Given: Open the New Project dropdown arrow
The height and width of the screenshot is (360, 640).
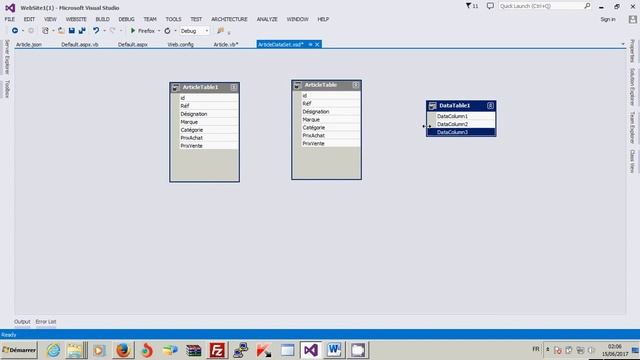Looking at the screenshot, I should (x=53, y=31).
